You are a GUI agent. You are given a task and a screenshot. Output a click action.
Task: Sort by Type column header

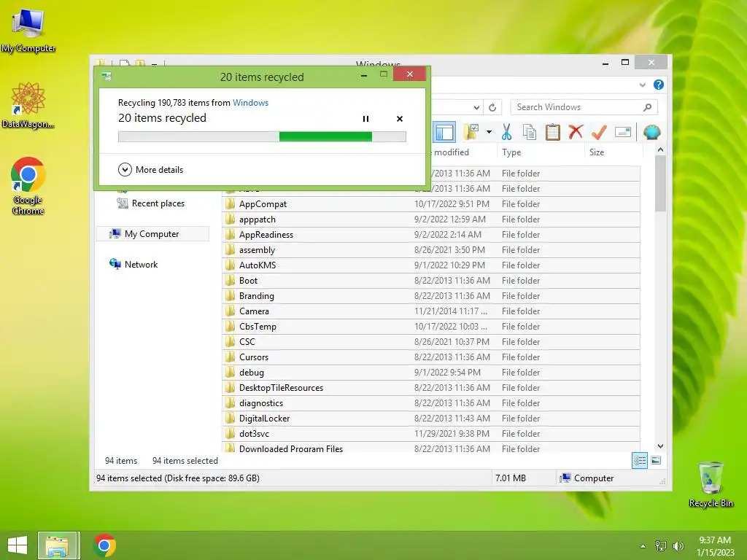coord(541,152)
